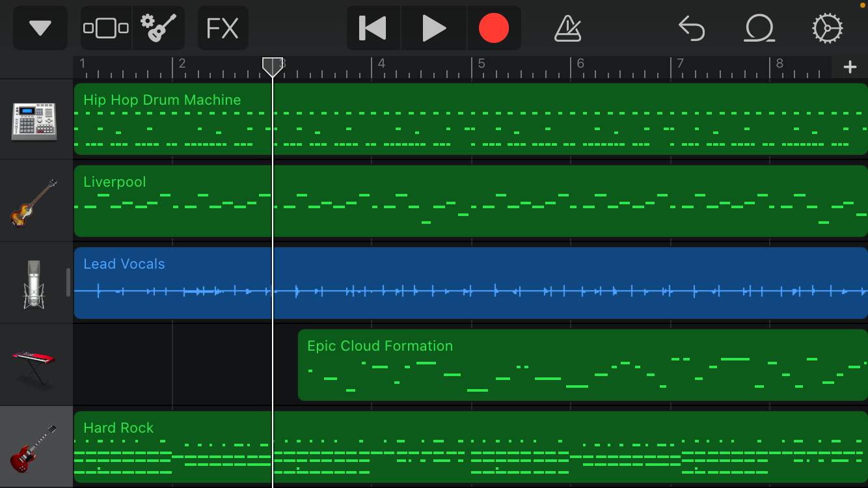868x488 pixels.
Task: Open the navigation menu with the downward triangle
Action: coord(40,27)
